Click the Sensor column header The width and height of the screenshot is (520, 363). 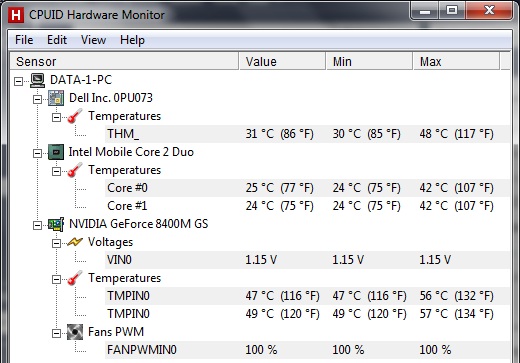[x=124, y=61]
